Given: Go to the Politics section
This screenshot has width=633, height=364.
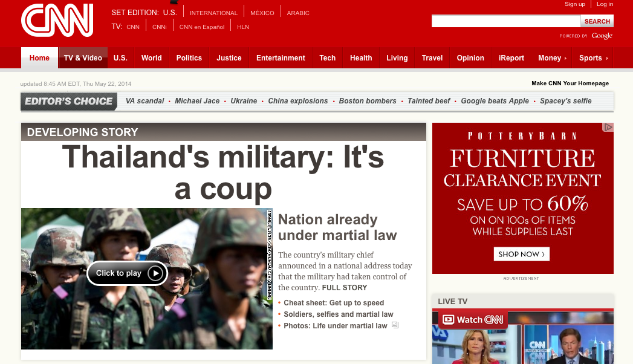Looking at the screenshot, I should click(189, 57).
